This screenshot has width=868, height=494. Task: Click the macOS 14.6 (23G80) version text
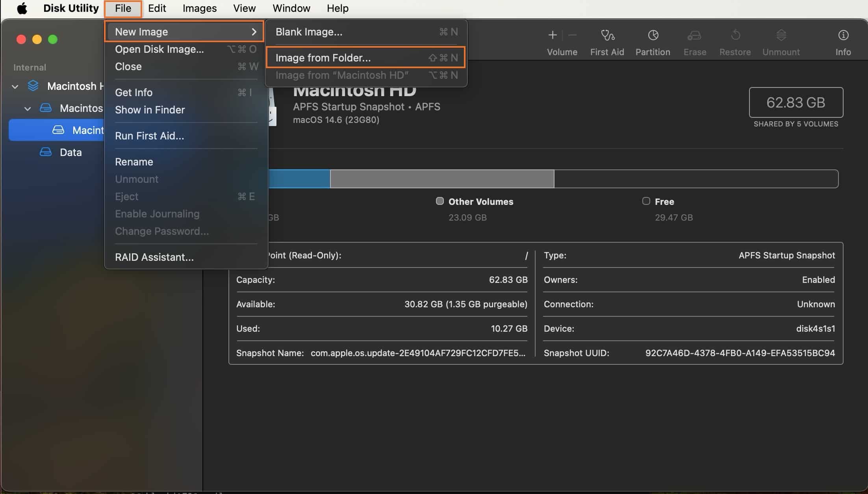pyautogui.click(x=336, y=120)
